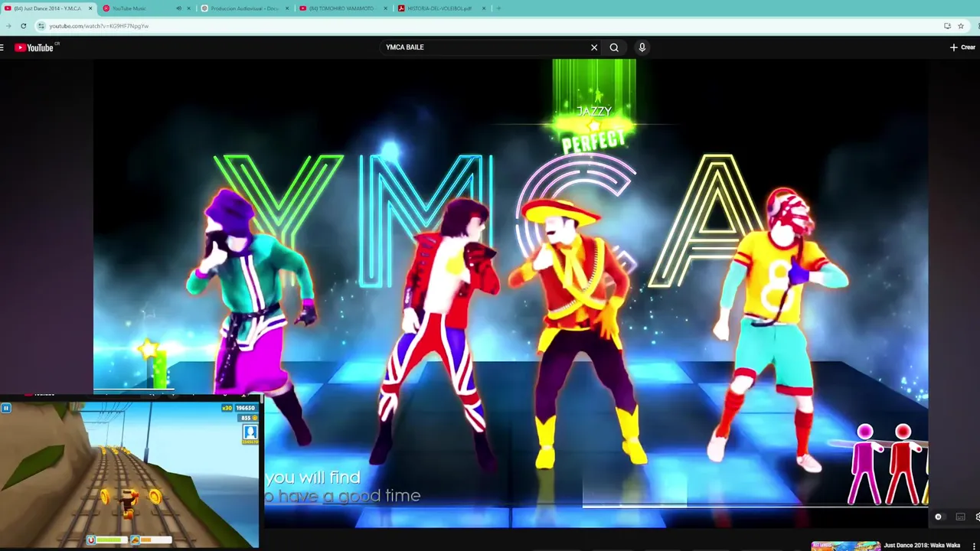Click the coin counter 855
Image resolution: width=980 pixels, height=551 pixels.
pyautogui.click(x=248, y=418)
